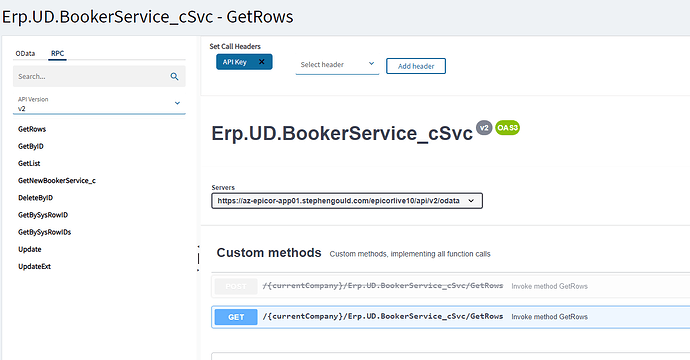The width and height of the screenshot is (690, 360).
Task: Remove the API Key header chip
Action: [x=261, y=62]
